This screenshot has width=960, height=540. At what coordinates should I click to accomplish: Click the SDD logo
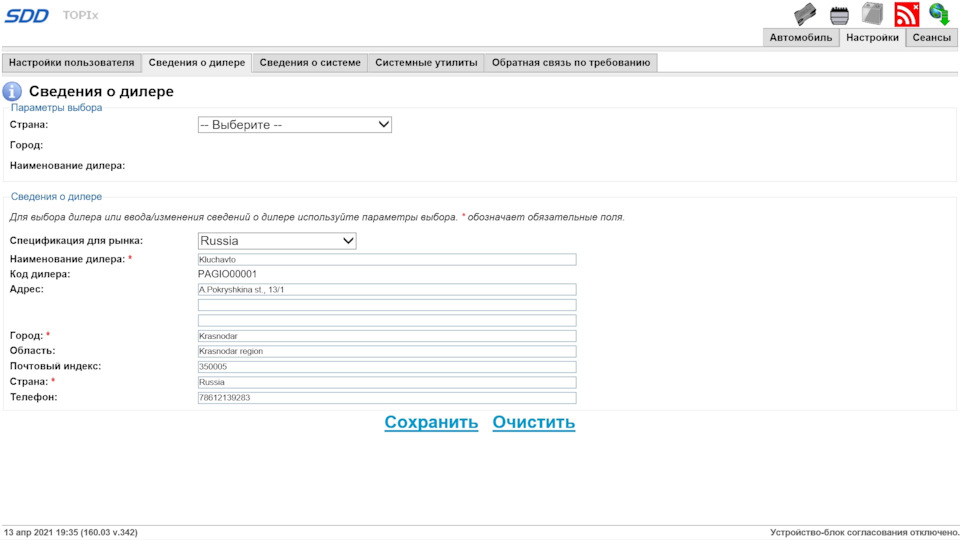[x=27, y=15]
